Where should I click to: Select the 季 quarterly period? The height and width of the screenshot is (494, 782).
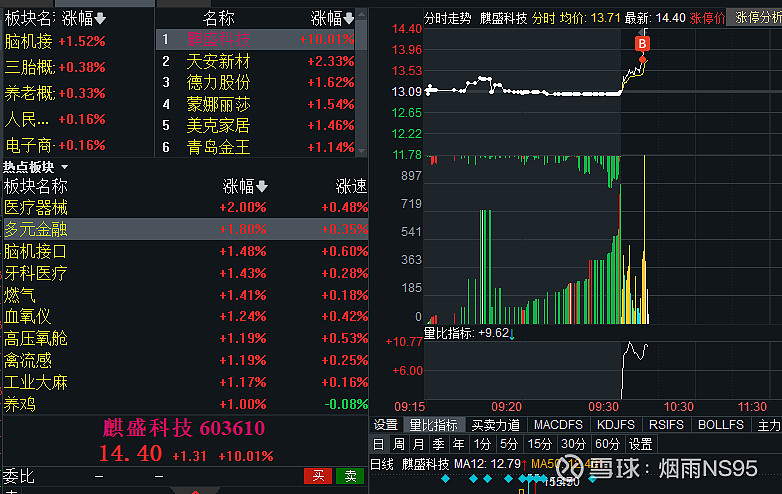coord(438,444)
